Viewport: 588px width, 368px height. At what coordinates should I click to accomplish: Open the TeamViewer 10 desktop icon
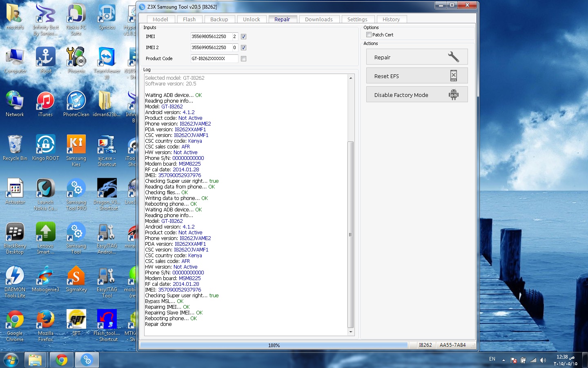coord(107,63)
